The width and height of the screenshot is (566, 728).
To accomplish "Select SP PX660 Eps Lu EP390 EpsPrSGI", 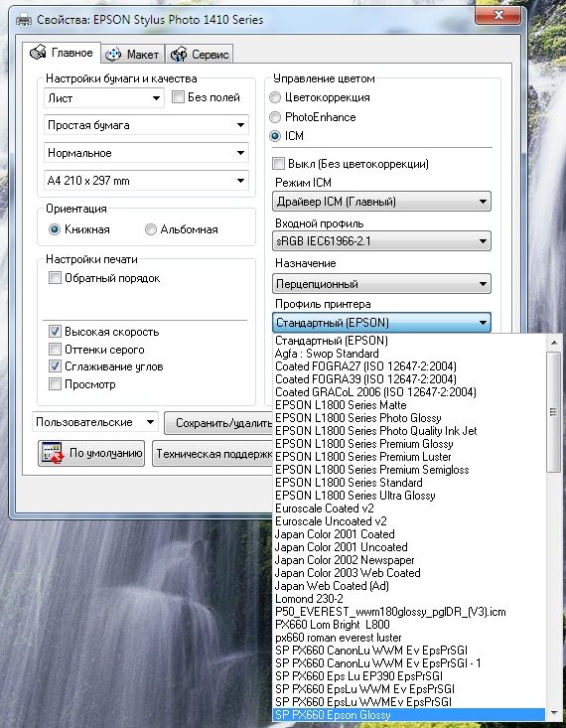I will (409, 676).
